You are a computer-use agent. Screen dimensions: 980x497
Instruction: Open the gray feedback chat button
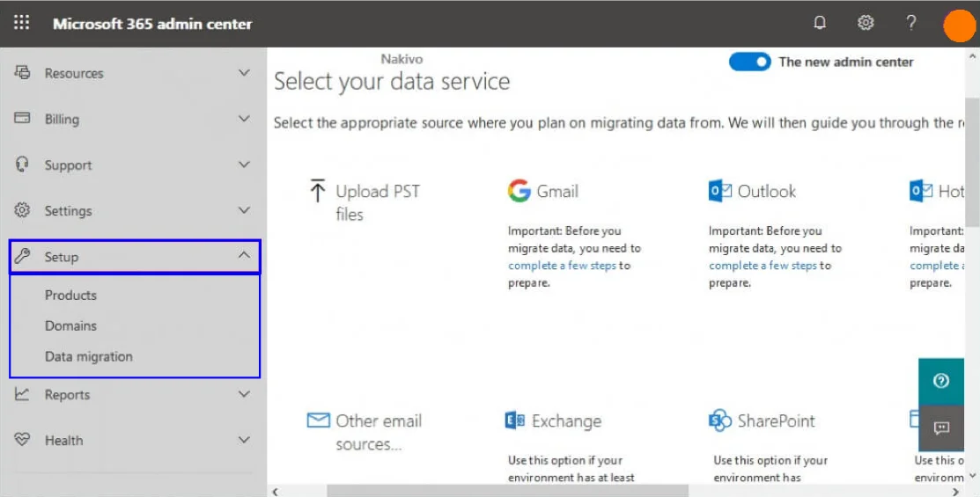click(941, 428)
